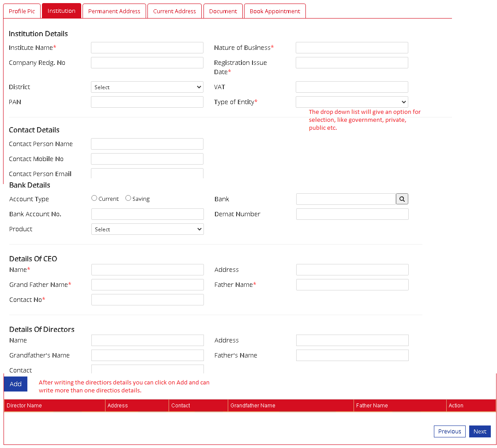
Task: Open the Permanent Address tab
Action: (114, 11)
